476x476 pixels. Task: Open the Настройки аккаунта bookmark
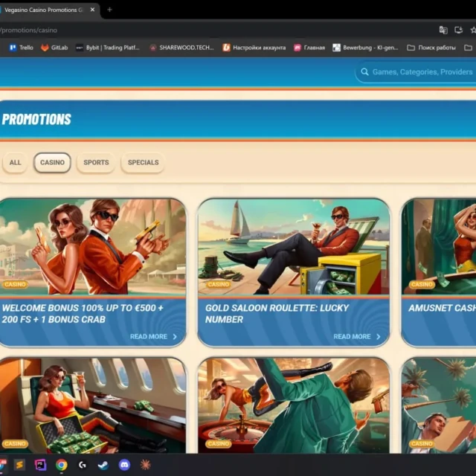[254, 48]
